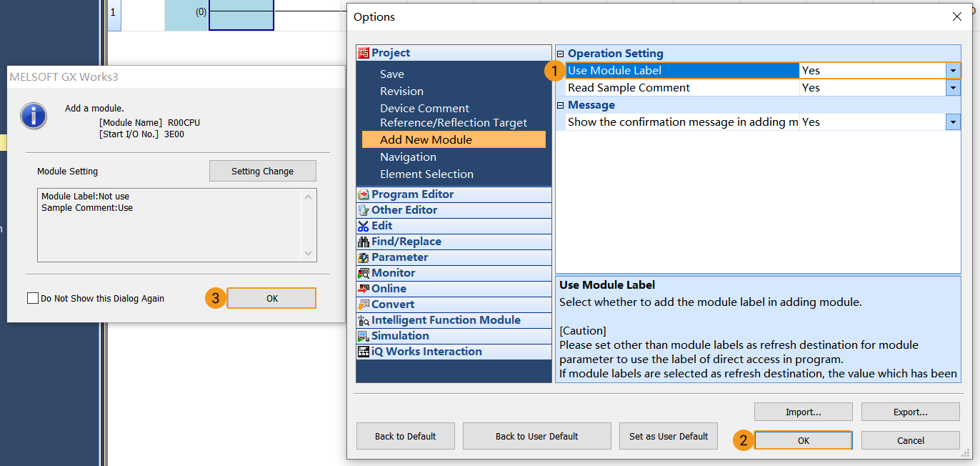This screenshot has height=466, width=980.
Task: Collapse the Message section
Action: coord(561,105)
